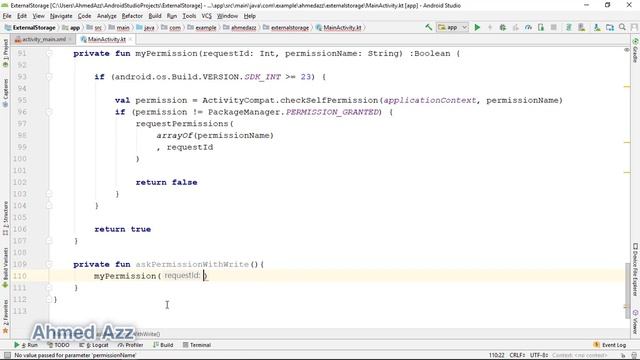Image resolution: width=640 pixels, height=360 pixels.
Task: Click the Search Everywhere magnifier icon
Action: 622,27
